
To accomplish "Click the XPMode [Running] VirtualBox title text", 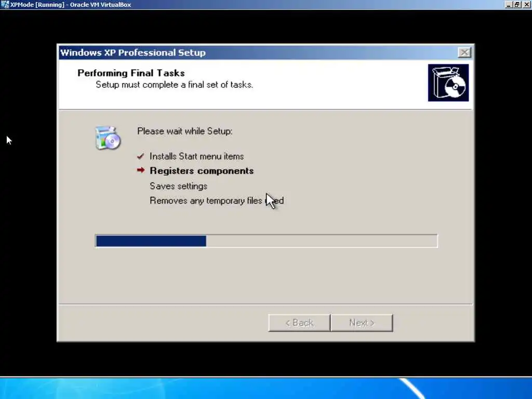I will [x=71, y=5].
